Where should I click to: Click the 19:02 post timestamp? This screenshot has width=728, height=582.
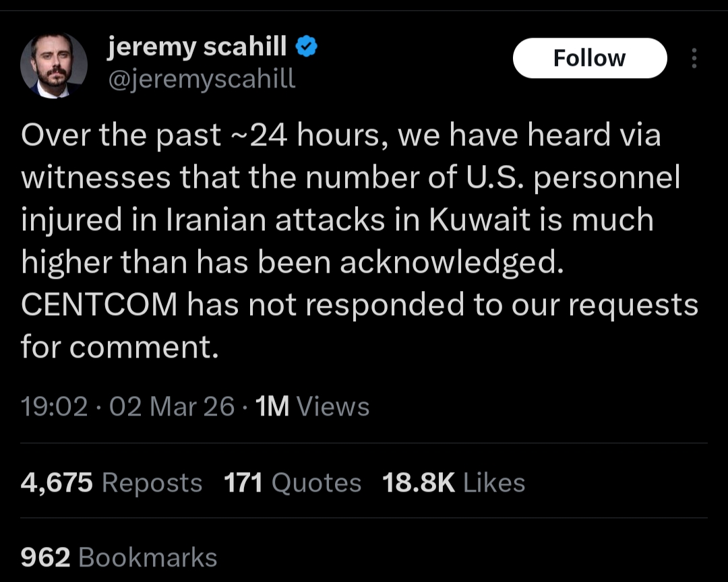click(x=54, y=407)
